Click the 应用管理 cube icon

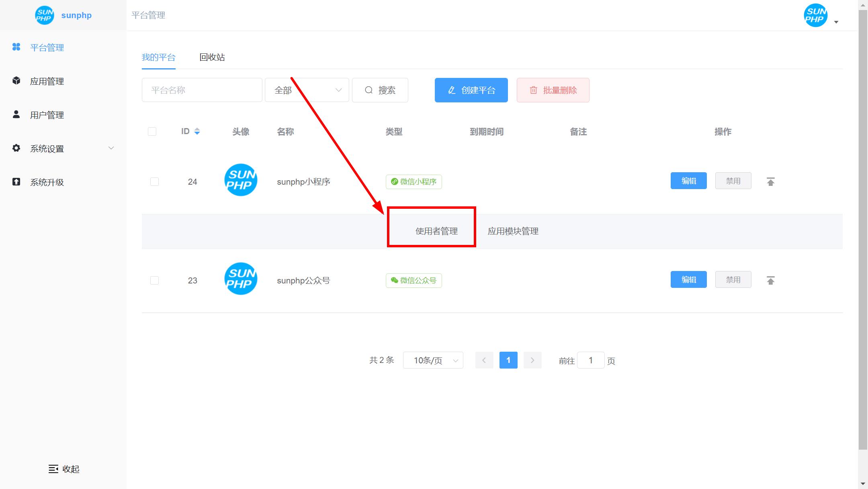pyautogui.click(x=16, y=81)
